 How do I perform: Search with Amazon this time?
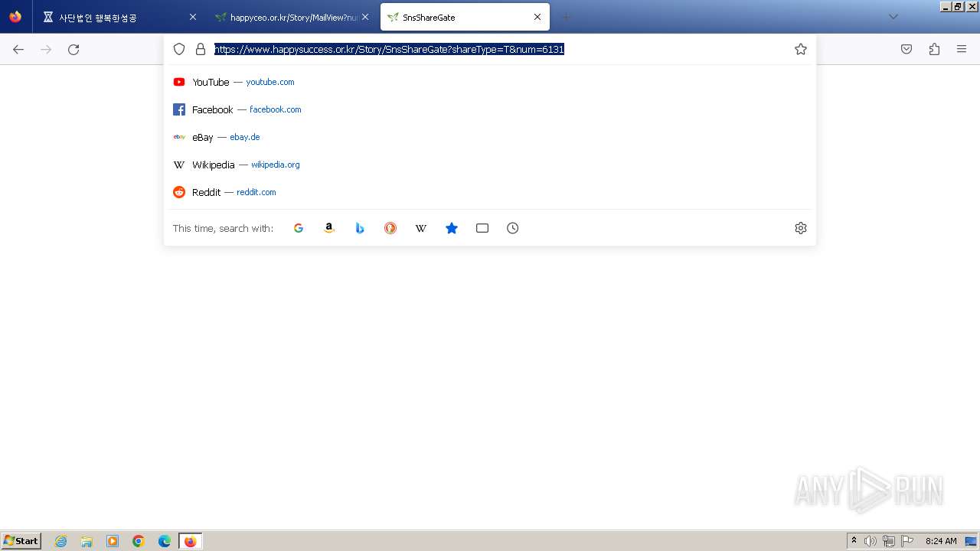[x=329, y=228]
